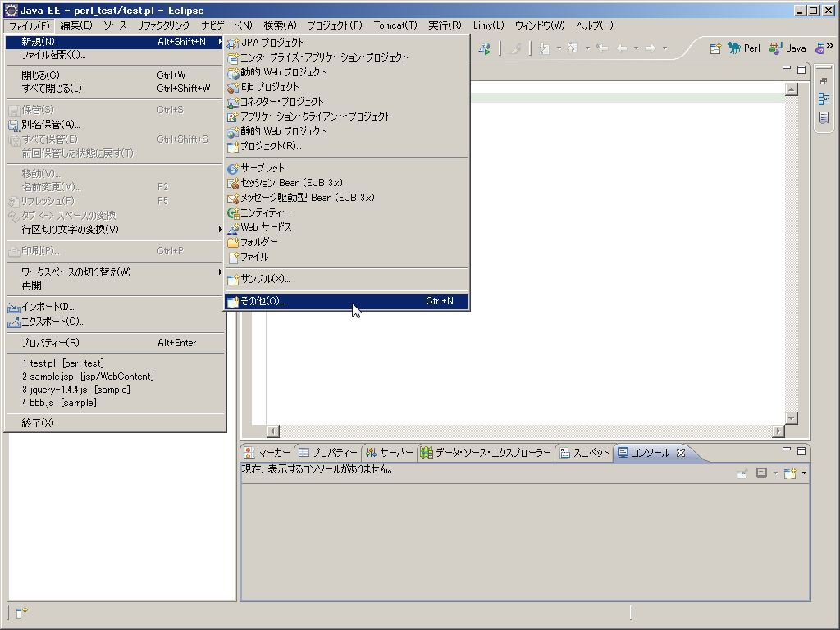
Task: Open recent file 2 sample.jsp
Action: tap(115, 377)
